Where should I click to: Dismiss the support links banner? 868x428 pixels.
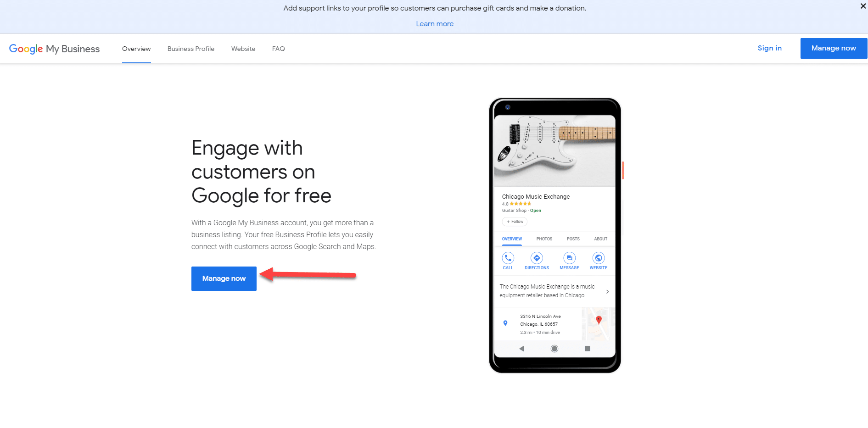point(863,6)
